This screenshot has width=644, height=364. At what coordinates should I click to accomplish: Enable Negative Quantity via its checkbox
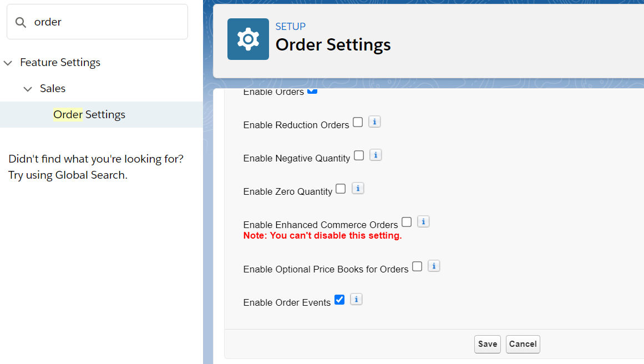359,155
